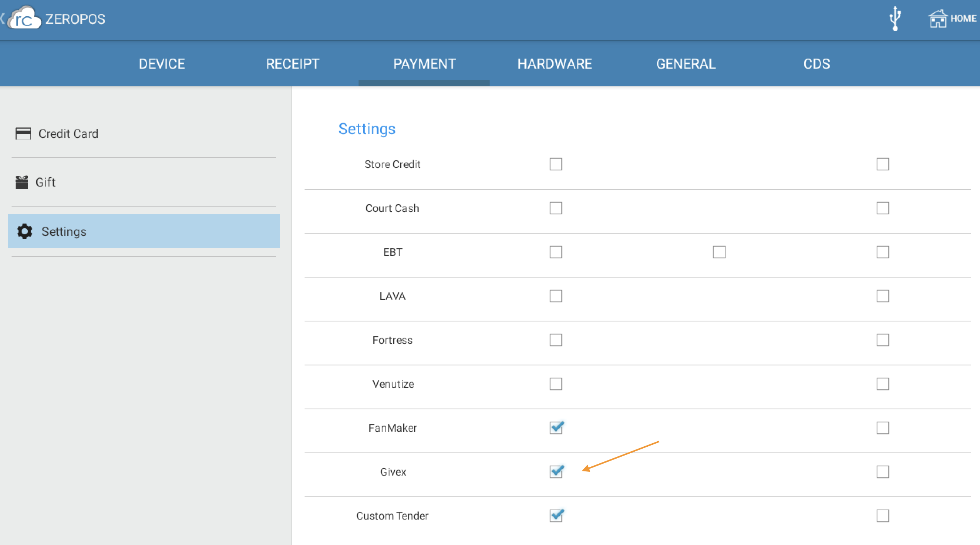980x545 pixels.
Task: Enable first Fortress checkbox
Action: (x=556, y=340)
